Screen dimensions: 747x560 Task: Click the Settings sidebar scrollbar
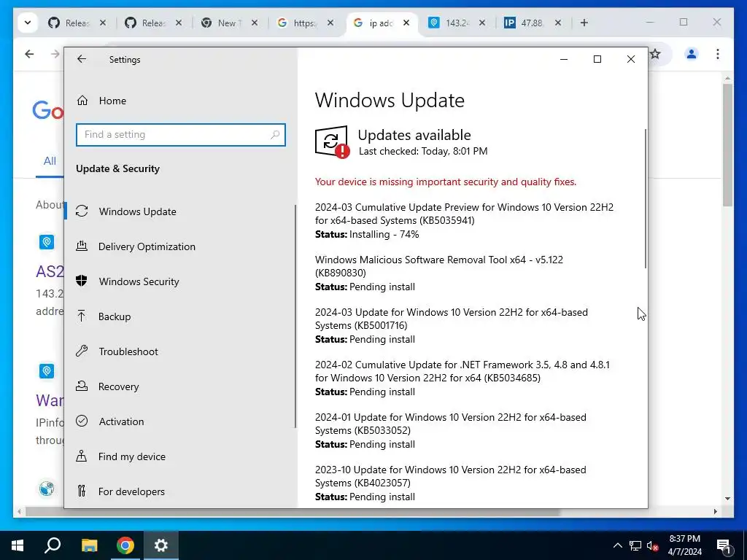(295, 316)
